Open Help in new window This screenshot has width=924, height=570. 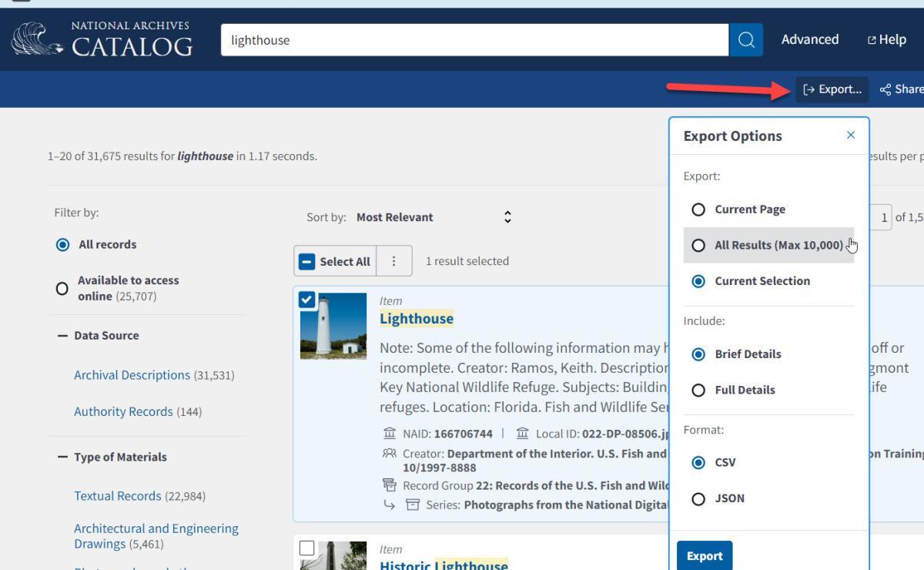coord(886,40)
